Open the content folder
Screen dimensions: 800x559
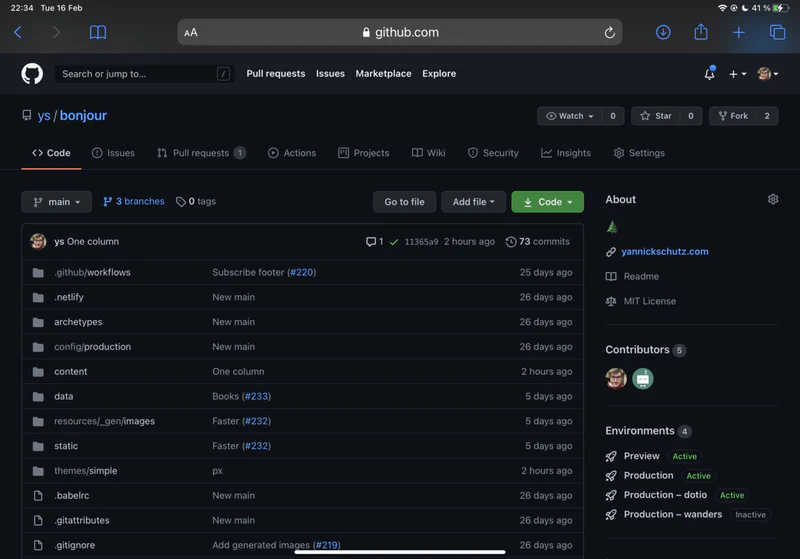(70, 371)
